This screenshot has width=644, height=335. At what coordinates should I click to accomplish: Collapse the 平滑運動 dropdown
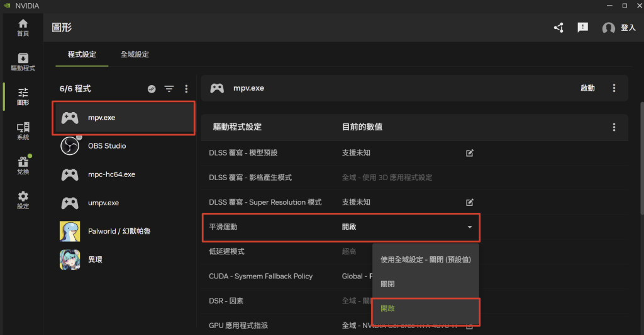469,227
